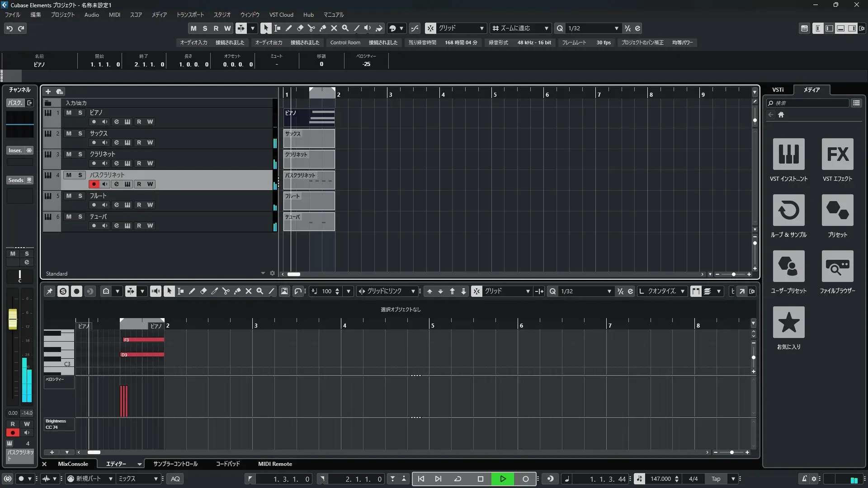Click the Tap tempo button
This screenshot has width=868, height=488.
[x=716, y=479]
